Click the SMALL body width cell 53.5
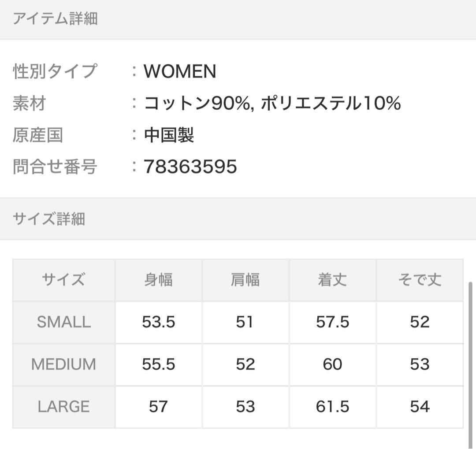Screen dimensions: 476x449 (158, 322)
